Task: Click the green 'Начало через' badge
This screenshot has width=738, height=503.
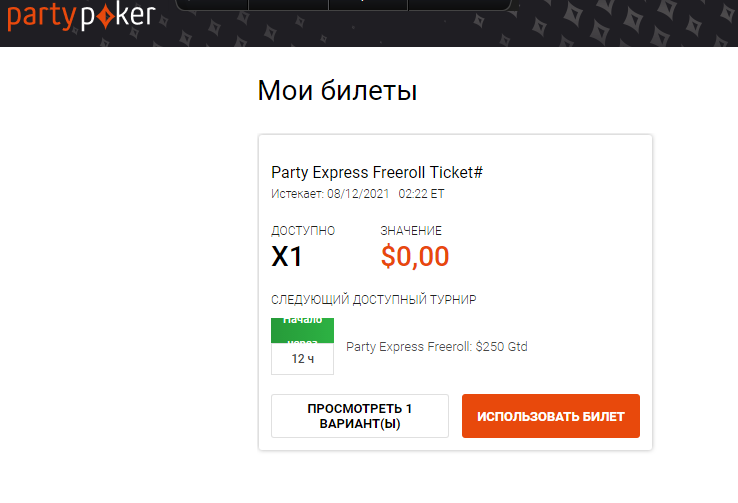Action: pyautogui.click(x=302, y=330)
